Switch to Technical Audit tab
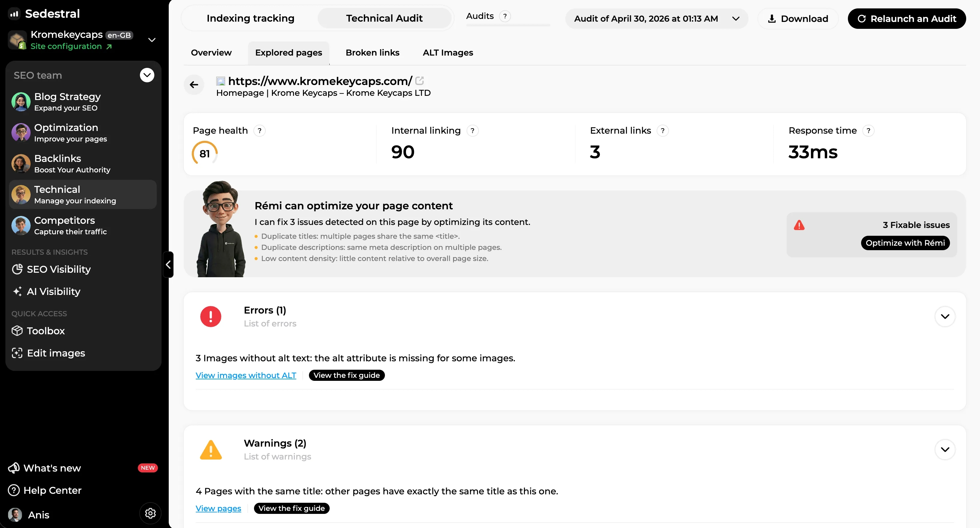 tap(384, 18)
